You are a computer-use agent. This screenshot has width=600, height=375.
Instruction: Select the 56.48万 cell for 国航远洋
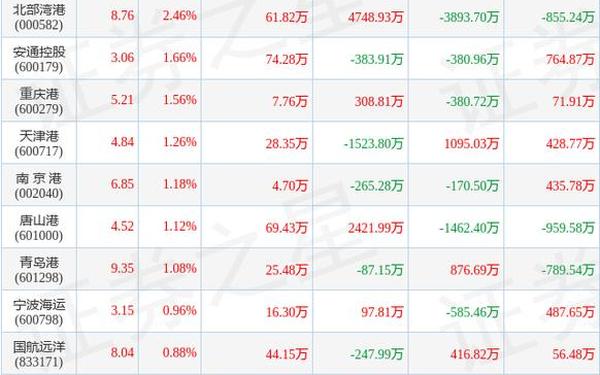[x=573, y=354]
